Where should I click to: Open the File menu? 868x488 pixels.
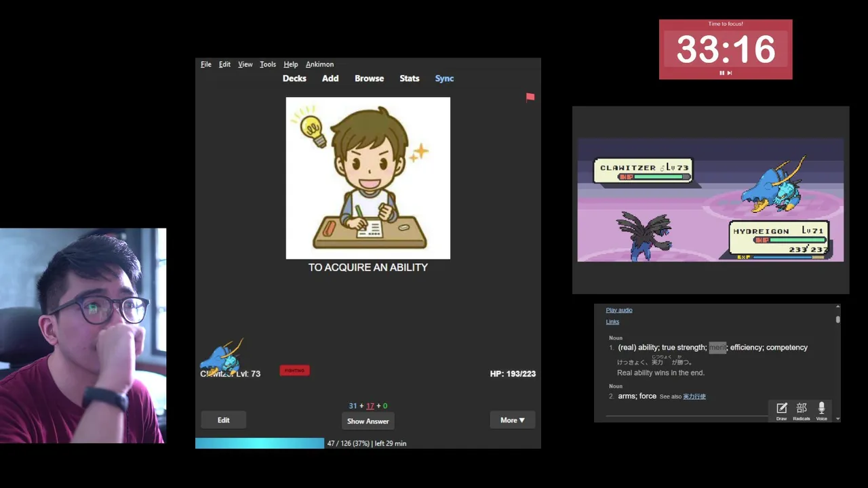(x=206, y=64)
